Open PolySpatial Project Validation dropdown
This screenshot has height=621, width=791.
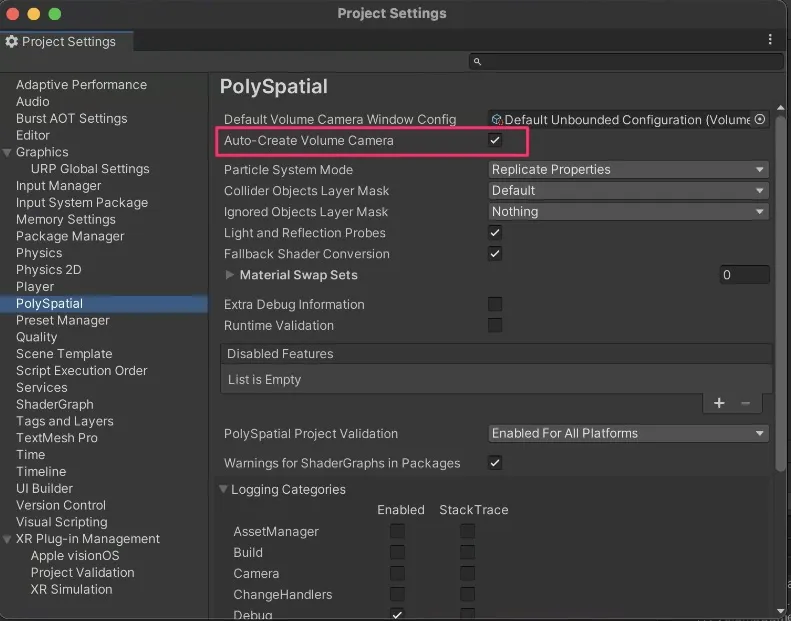628,434
